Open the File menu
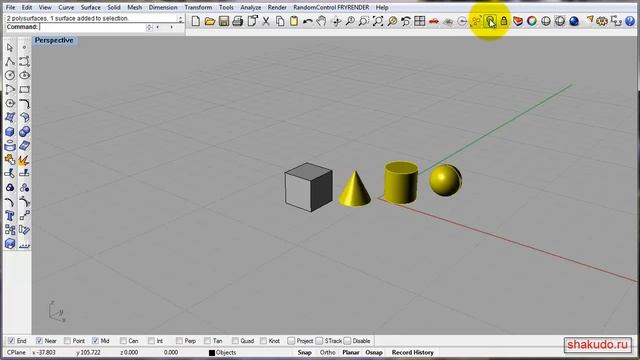The image size is (640, 360). tap(10, 7)
